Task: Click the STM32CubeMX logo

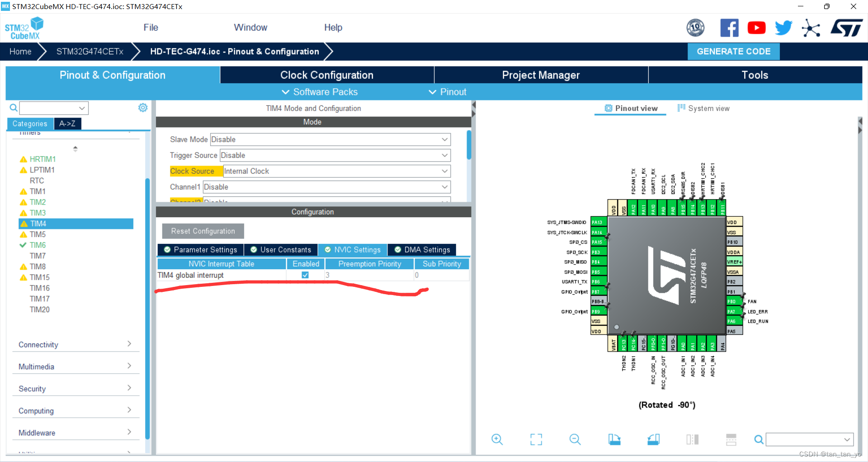Action: tap(24, 28)
